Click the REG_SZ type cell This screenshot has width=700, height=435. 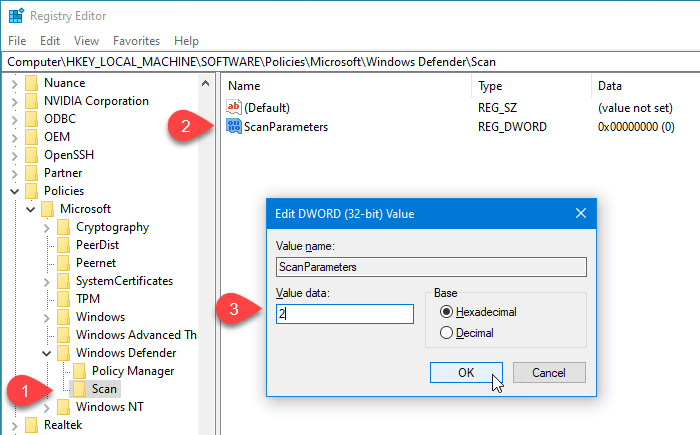497,108
